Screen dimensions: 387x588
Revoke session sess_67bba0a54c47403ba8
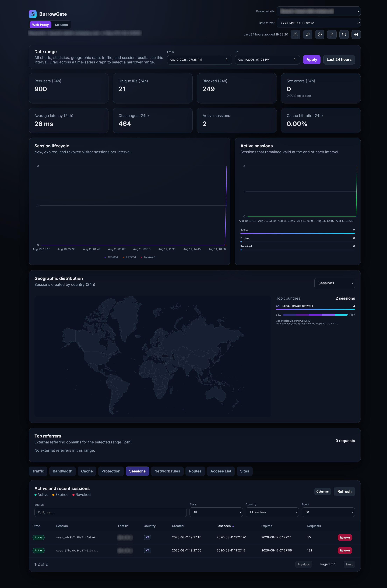(345, 550)
